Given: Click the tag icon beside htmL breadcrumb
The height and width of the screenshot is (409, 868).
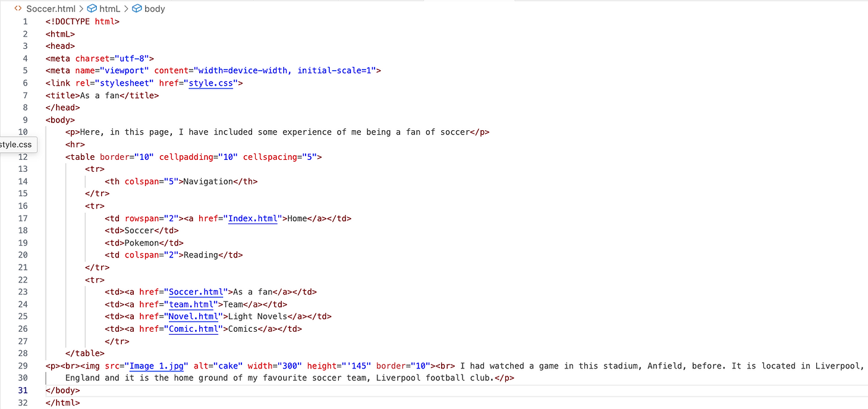Looking at the screenshot, I should click(x=92, y=8).
